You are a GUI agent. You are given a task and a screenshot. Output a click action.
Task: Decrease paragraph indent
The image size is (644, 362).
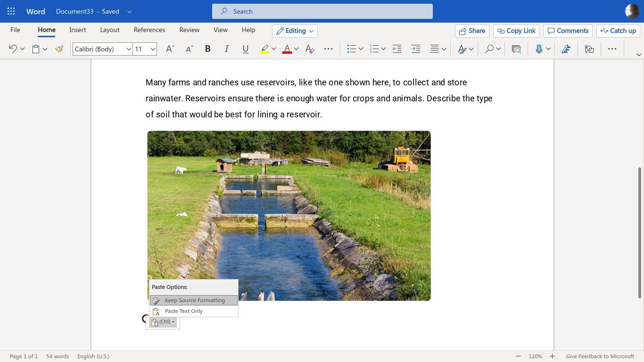(x=397, y=49)
